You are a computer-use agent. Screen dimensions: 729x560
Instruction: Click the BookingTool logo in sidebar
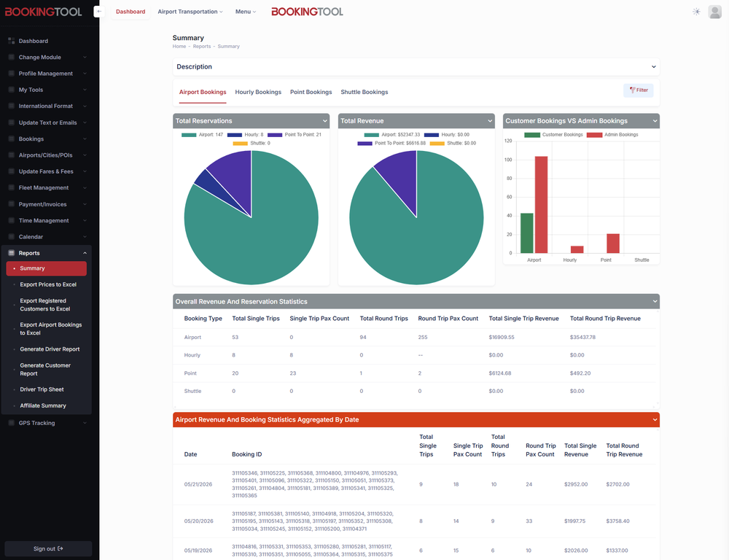[x=43, y=12]
